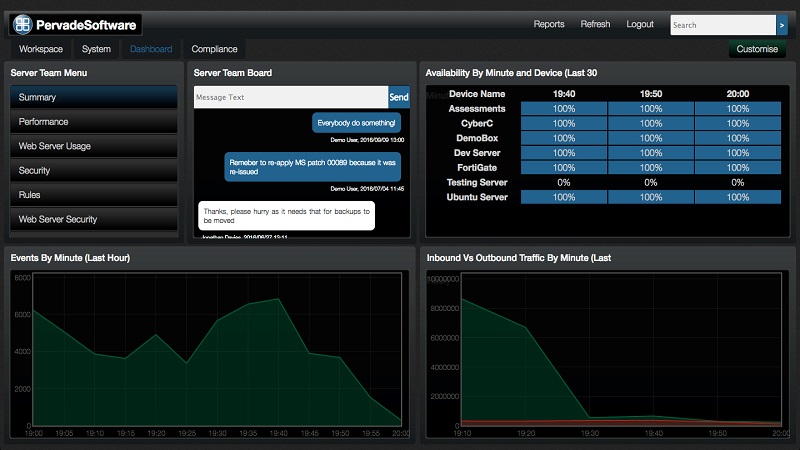Click Ubuntu Server 100% cell at 19:50
This screenshot has width=800, height=450.
pyautogui.click(x=651, y=197)
